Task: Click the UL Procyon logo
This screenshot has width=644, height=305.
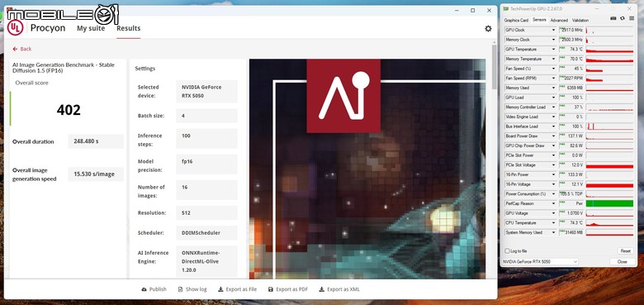Action: click(15, 28)
